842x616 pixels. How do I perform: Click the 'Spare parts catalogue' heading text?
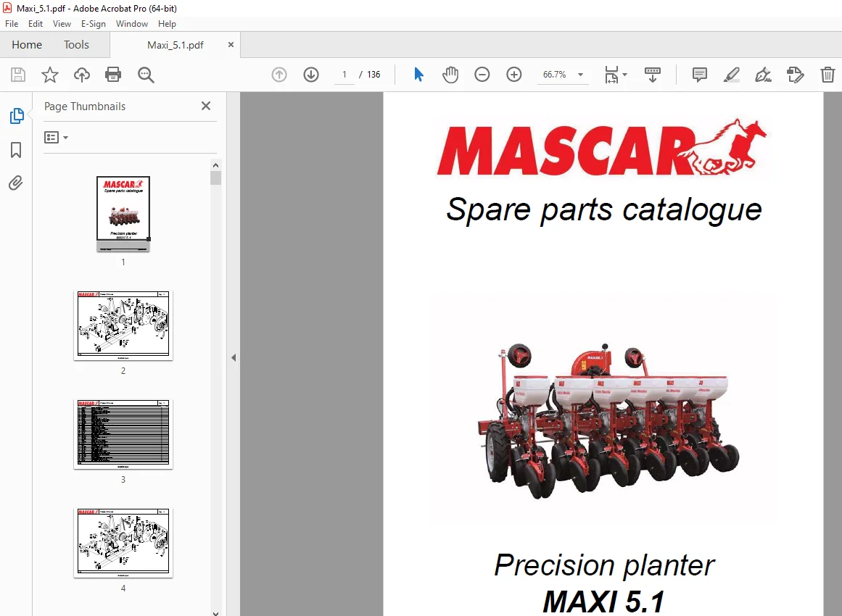(x=603, y=209)
